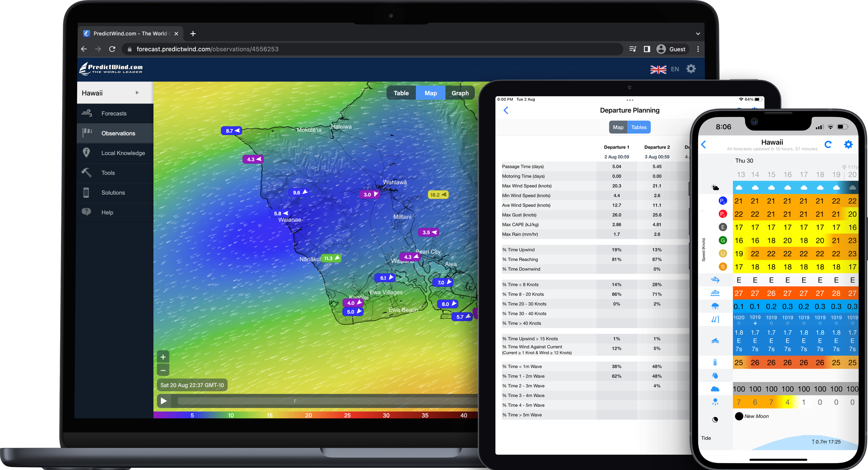This screenshot has height=470, width=868.
Task: Switch to the Graph view tab
Action: coord(460,93)
